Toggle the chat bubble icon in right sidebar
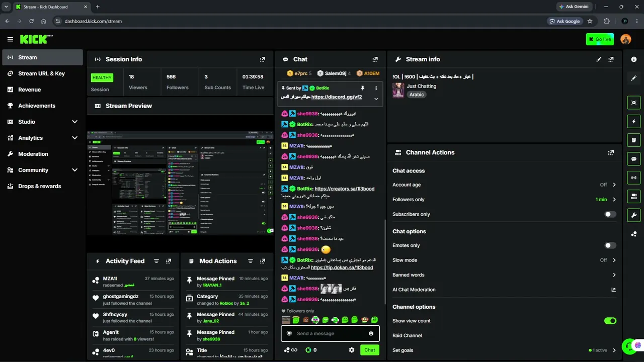This screenshot has width=644, height=362. coord(634,159)
